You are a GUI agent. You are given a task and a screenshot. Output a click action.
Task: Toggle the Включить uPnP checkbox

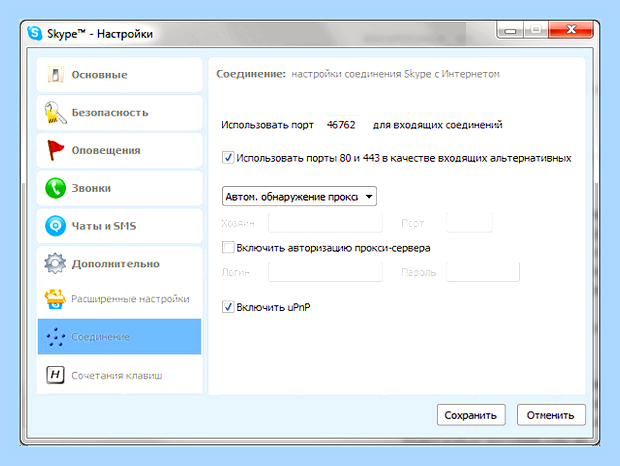pyautogui.click(x=228, y=307)
